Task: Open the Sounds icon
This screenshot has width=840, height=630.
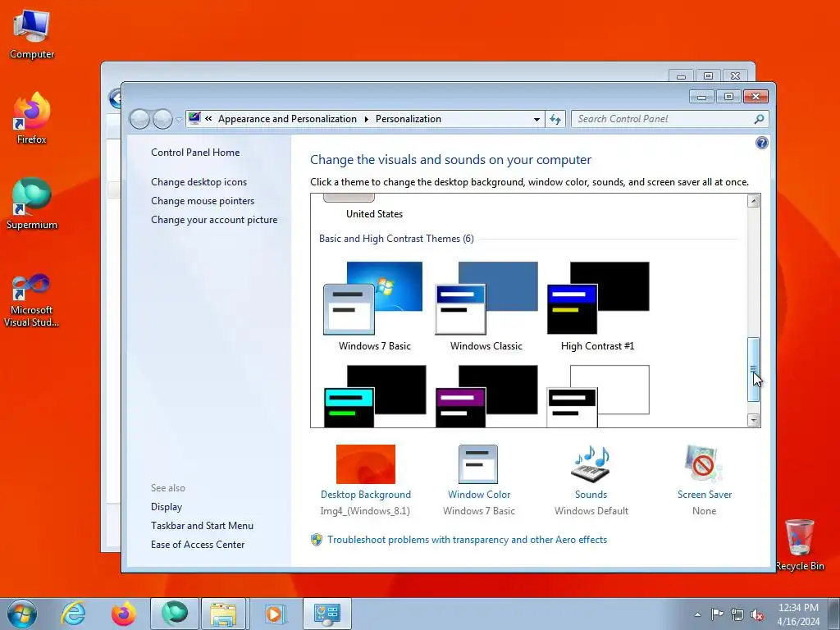Action: [591, 464]
